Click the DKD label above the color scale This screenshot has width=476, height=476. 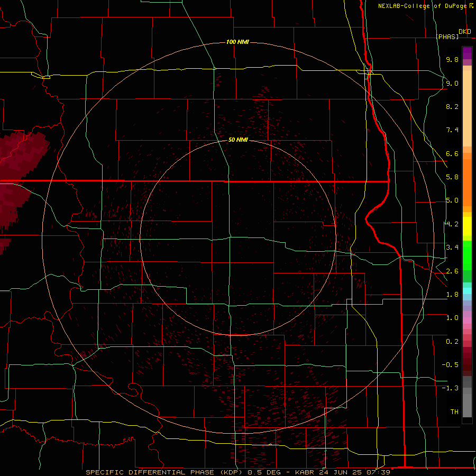click(464, 32)
